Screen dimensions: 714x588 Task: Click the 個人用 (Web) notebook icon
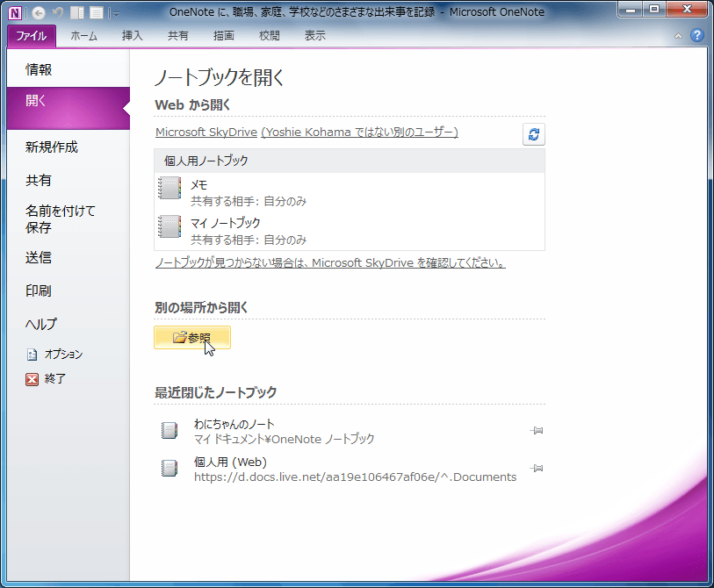pos(169,468)
